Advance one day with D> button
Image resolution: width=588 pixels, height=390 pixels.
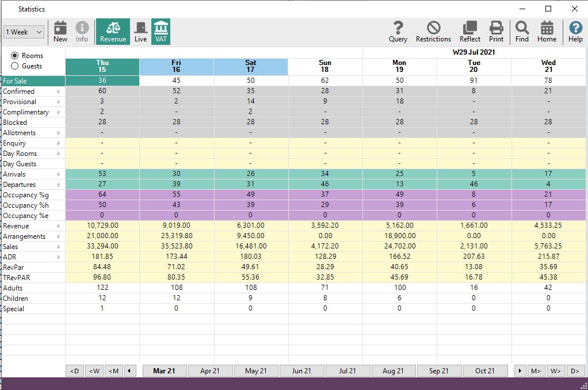575,370
